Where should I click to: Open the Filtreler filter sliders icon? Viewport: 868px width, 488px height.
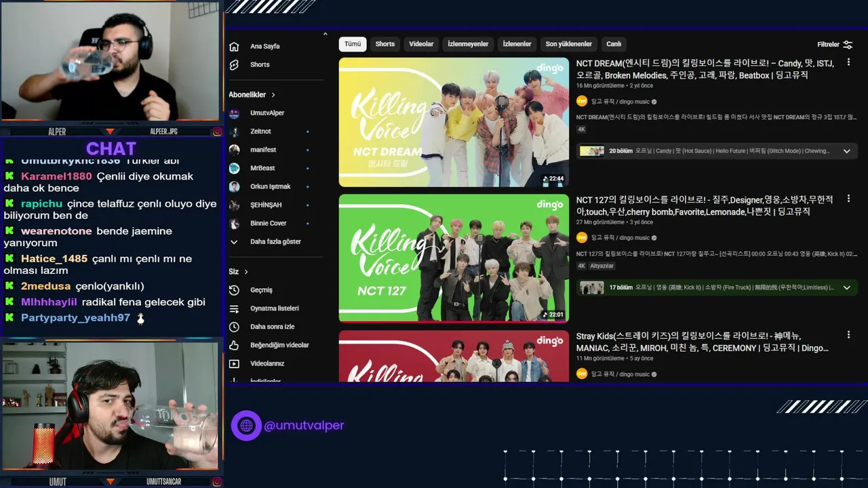pos(848,45)
